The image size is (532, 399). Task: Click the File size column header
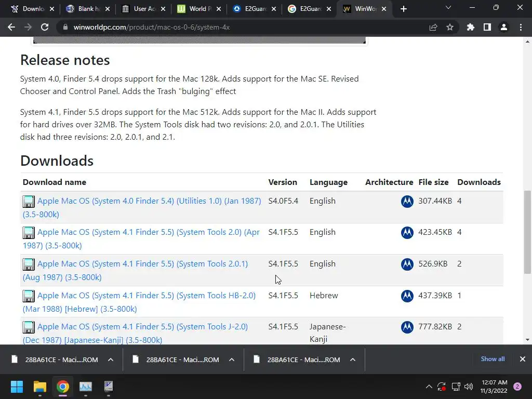433,182
